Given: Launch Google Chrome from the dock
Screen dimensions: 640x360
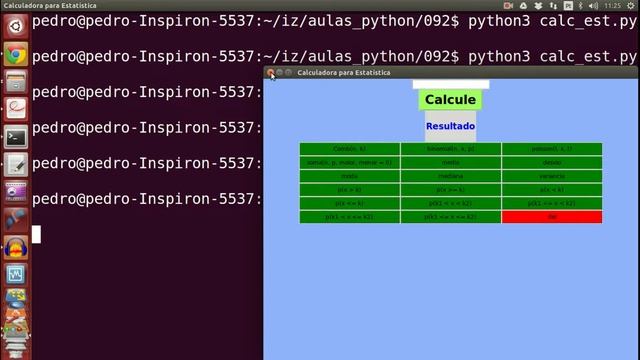Looking at the screenshot, I should [x=16, y=54].
